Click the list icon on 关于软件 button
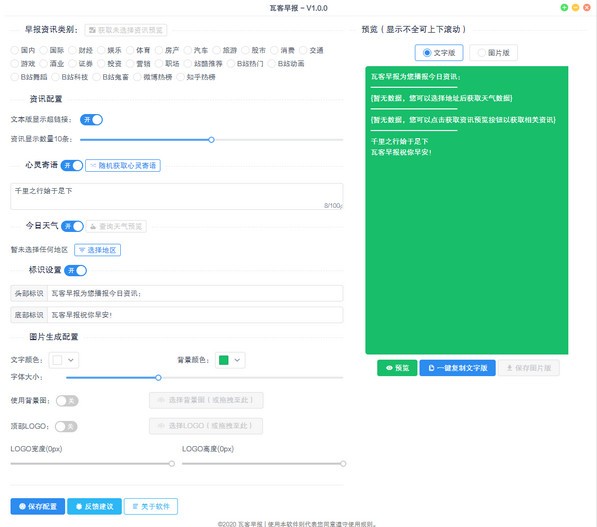The width and height of the screenshot is (597, 527). [135, 506]
